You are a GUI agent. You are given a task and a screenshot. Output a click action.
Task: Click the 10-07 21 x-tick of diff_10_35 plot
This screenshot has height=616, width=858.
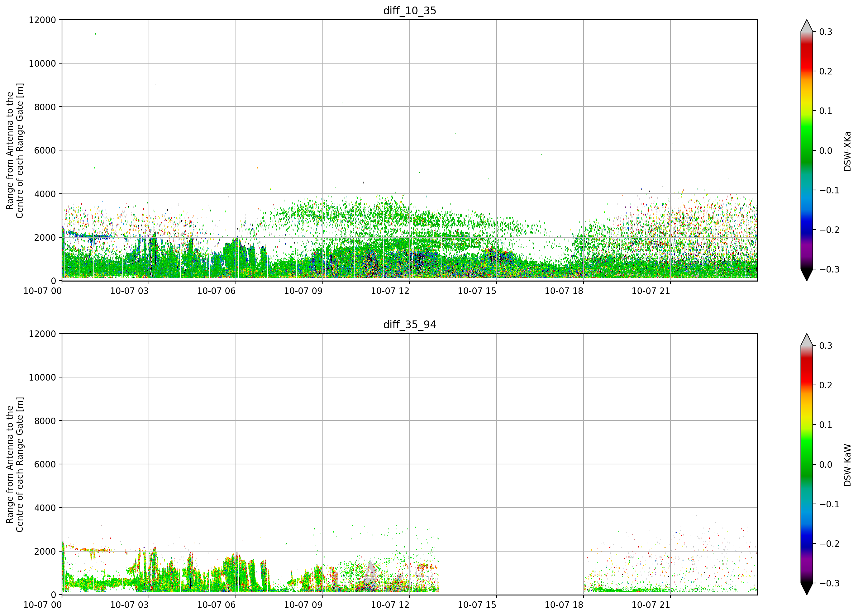651,291
